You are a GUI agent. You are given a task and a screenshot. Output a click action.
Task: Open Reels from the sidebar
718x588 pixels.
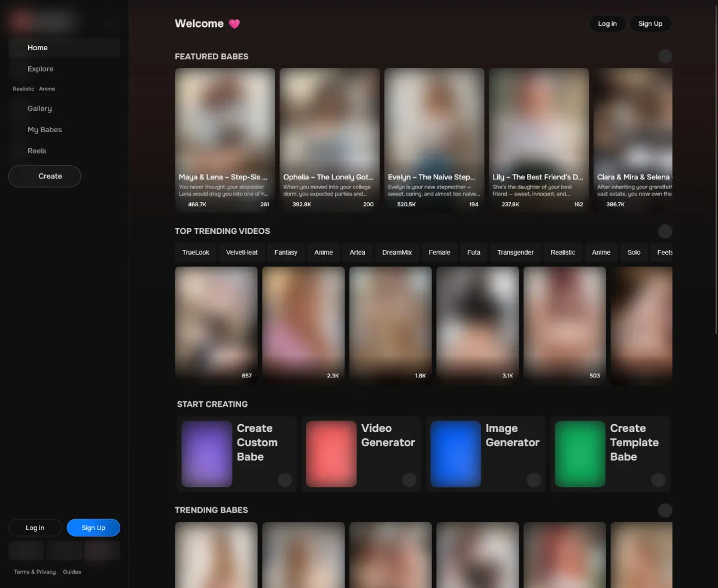pyautogui.click(x=36, y=151)
